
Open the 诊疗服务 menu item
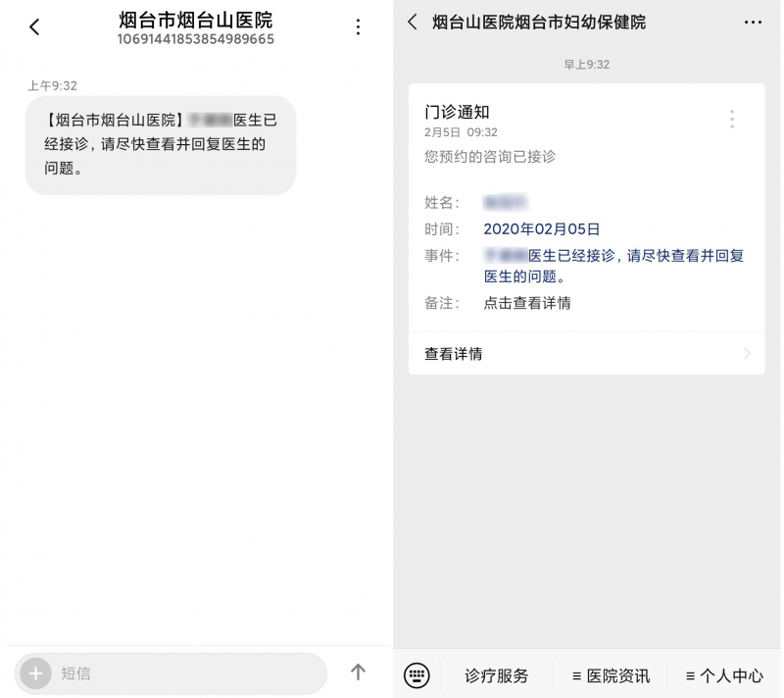point(496,675)
